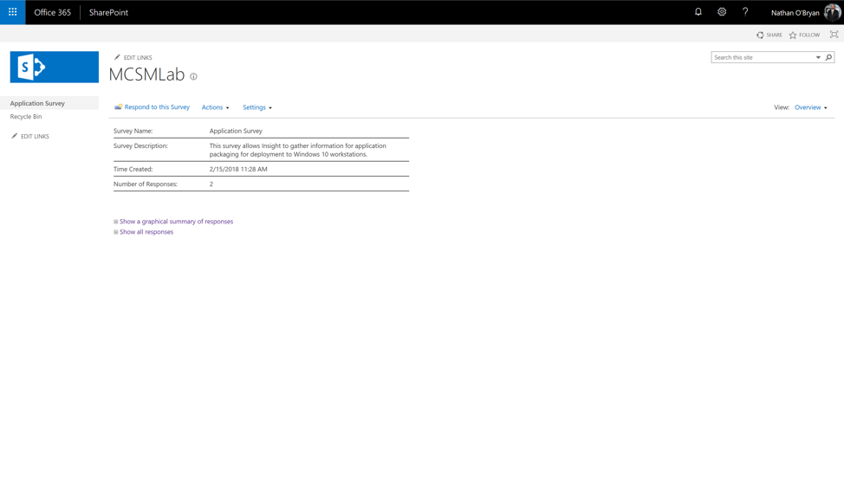
Task: Open the Office 365 app launcher
Action: coord(10,11)
